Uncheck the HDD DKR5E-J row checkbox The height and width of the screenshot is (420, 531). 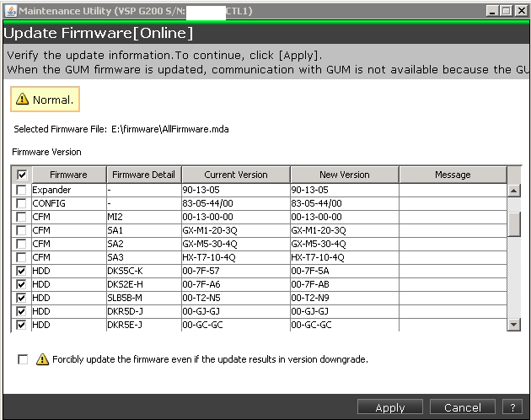click(x=21, y=325)
